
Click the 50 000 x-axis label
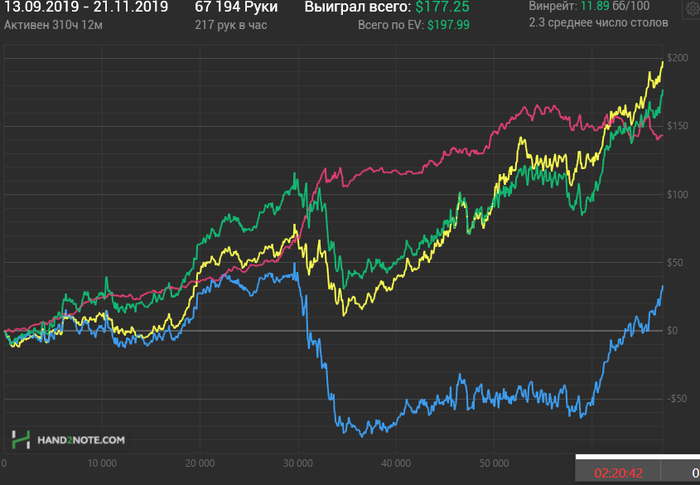pos(494,463)
